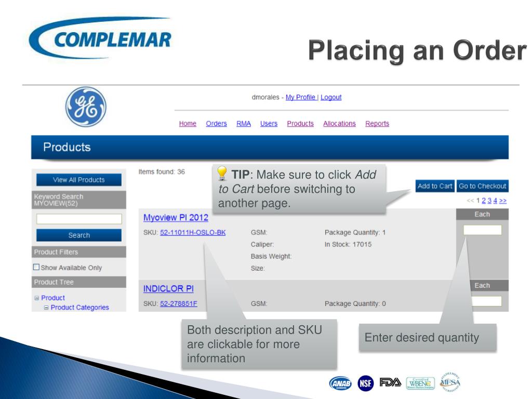Screen dimensions: 532x399
Task: Open the Reports menu item
Action: pos(377,124)
